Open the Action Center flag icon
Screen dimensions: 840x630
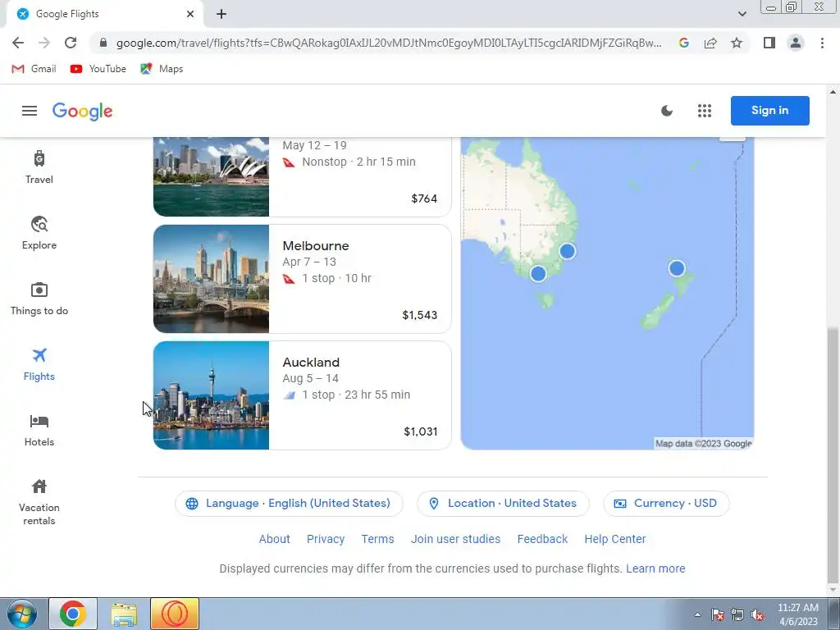pos(718,615)
